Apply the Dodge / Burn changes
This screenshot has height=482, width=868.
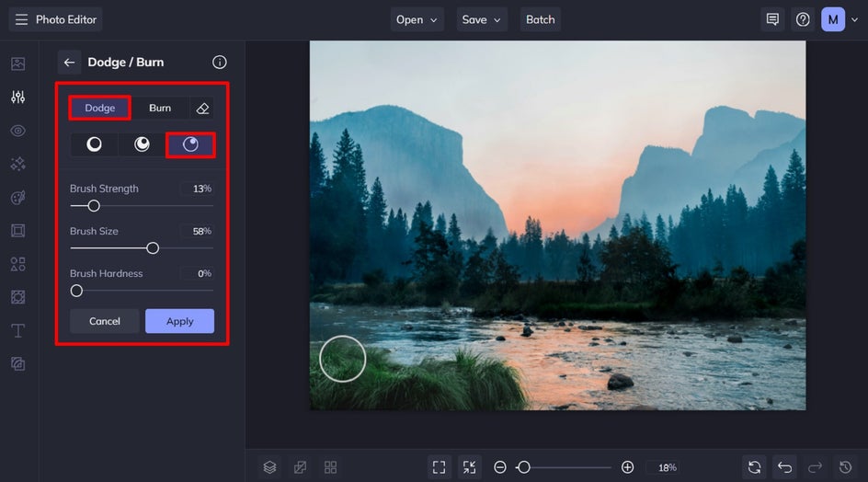[x=180, y=321]
